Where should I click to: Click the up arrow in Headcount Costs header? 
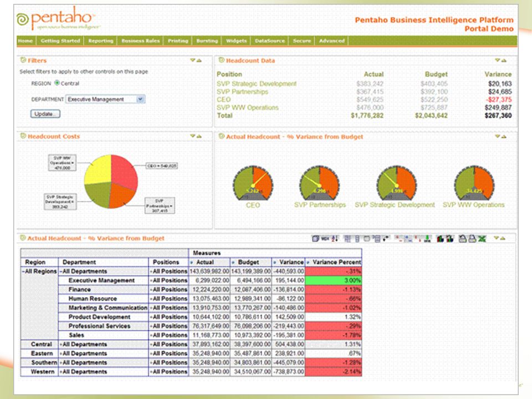click(199, 136)
